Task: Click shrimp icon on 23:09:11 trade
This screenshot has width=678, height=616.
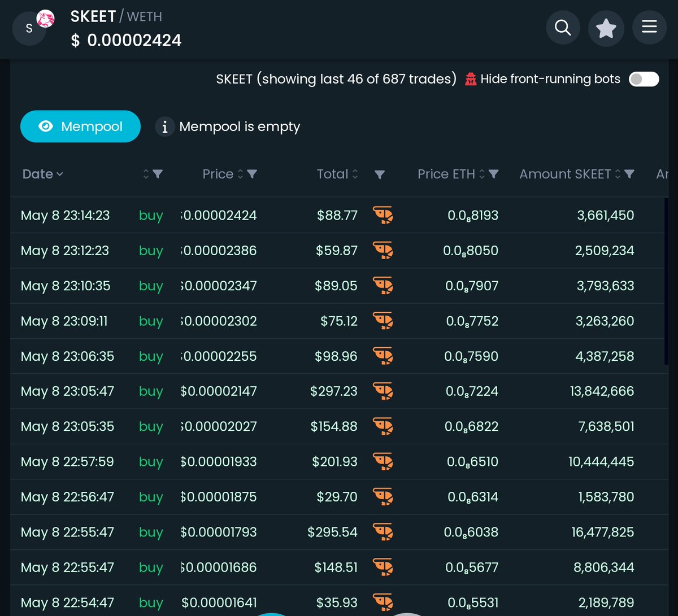Action: (383, 321)
